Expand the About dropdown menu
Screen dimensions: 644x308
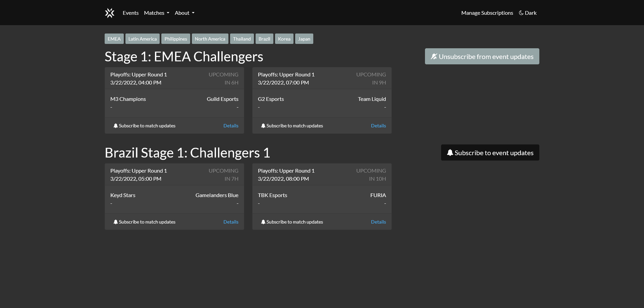pos(184,13)
